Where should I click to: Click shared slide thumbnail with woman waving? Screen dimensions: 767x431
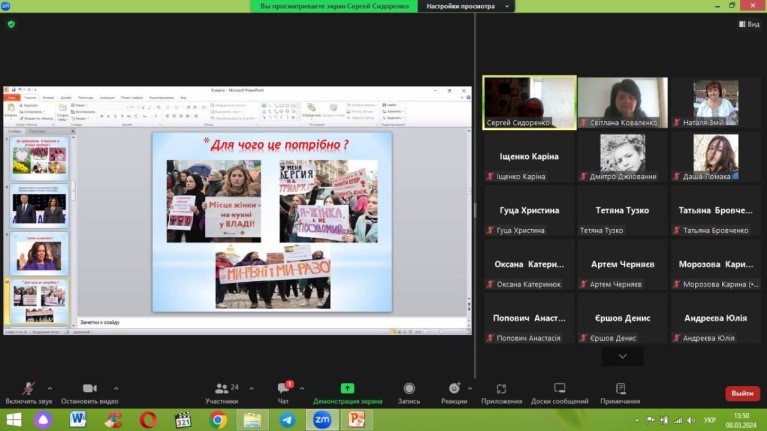click(39, 253)
